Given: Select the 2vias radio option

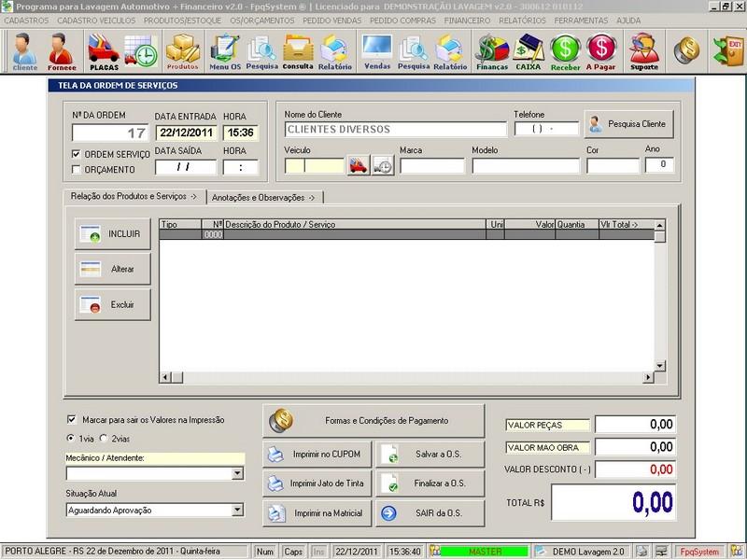Looking at the screenshot, I should click(104, 438).
